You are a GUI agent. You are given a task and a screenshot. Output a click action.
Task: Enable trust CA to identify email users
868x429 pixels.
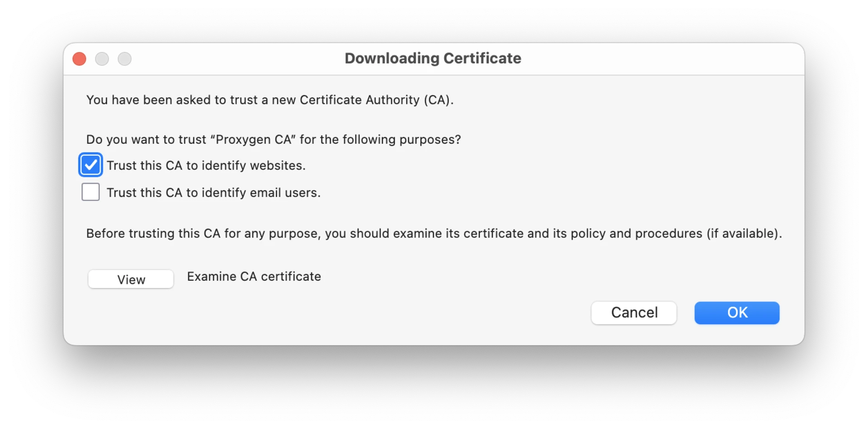pos(90,192)
